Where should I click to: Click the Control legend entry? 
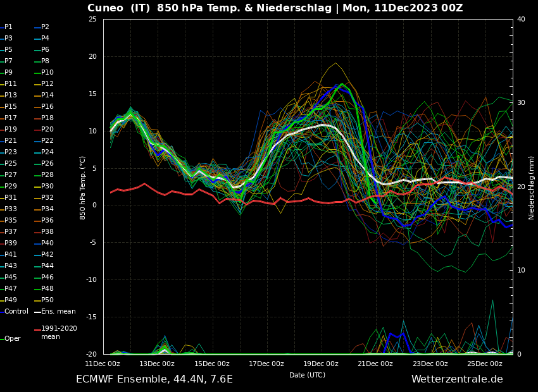point(16,312)
